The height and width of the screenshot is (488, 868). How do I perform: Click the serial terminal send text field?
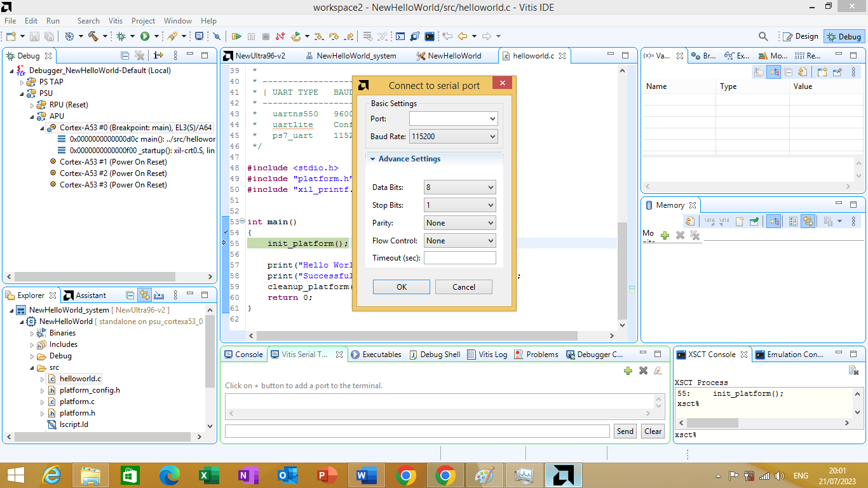(x=417, y=431)
